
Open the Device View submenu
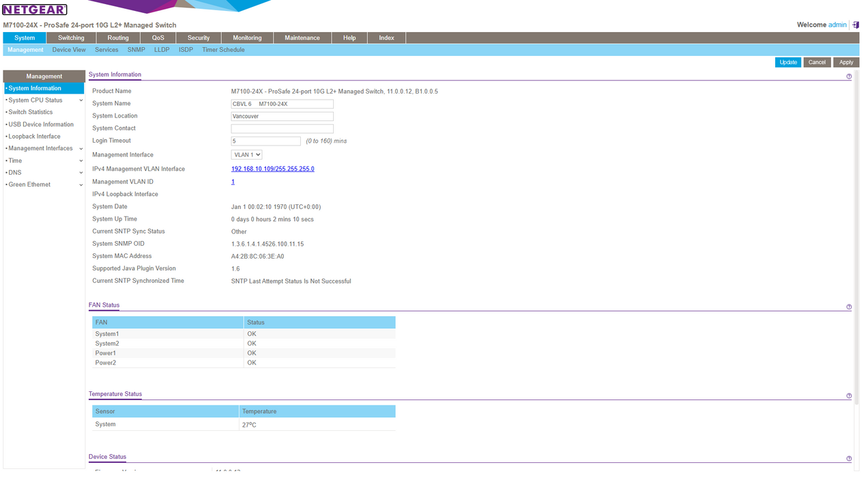click(x=69, y=50)
